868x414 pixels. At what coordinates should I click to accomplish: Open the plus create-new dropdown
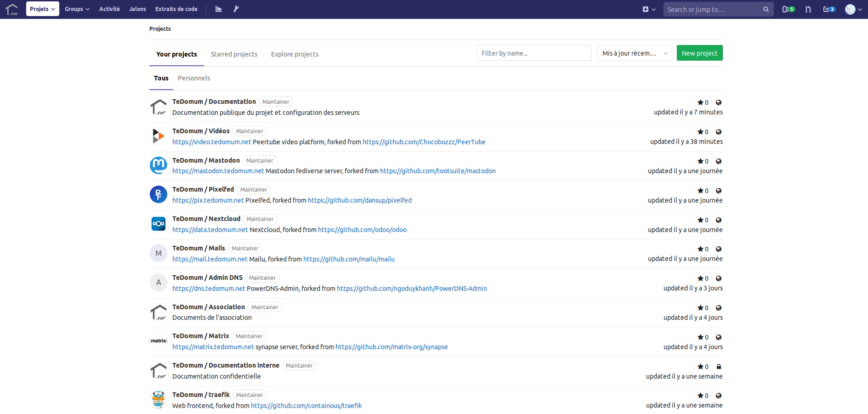click(648, 9)
